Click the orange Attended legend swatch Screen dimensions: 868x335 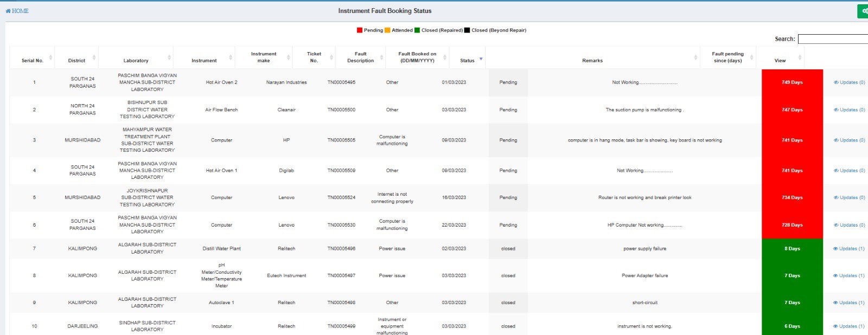tap(387, 30)
